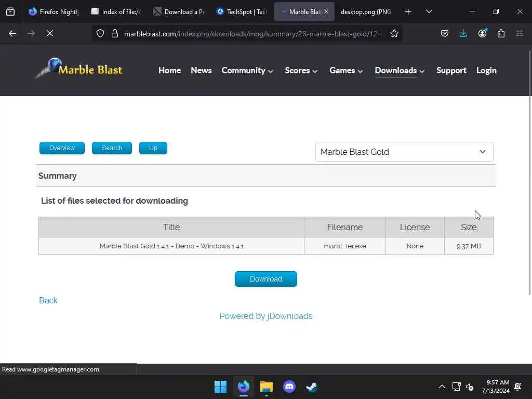Open the Pocket save icon
This screenshot has height=399, width=532.
pyautogui.click(x=445, y=33)
